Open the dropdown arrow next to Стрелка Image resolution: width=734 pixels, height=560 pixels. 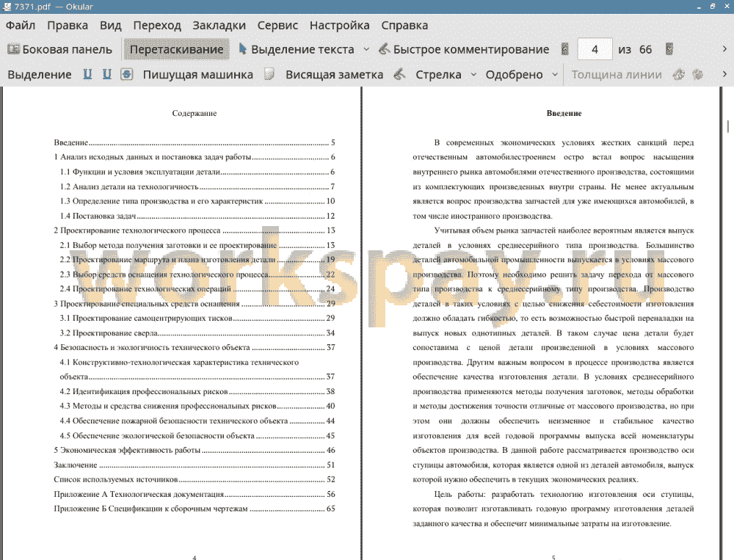473,74
